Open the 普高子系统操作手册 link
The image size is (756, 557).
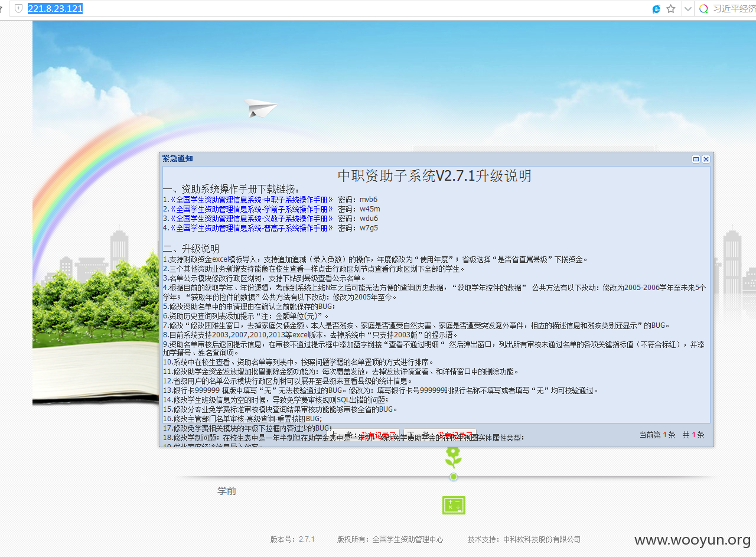click(251, 228)
